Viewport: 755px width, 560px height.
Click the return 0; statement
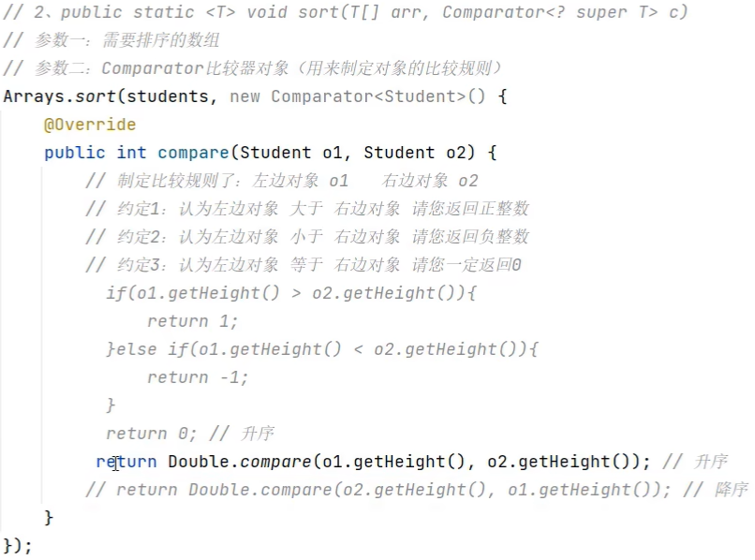(x=151, y=434)
